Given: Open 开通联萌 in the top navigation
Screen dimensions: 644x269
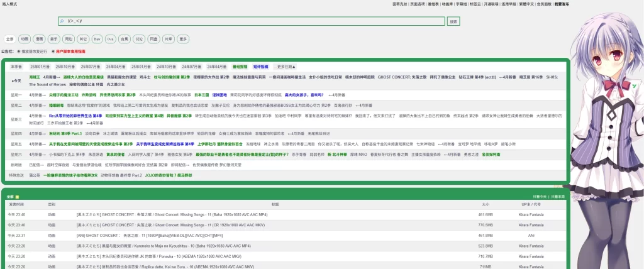Looking at the screenshot, I should 491,4.
